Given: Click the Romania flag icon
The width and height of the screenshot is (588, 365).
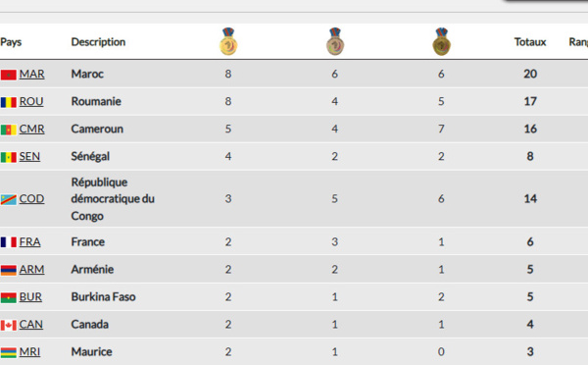Looking at the screenshot, I should coord(8,102).
